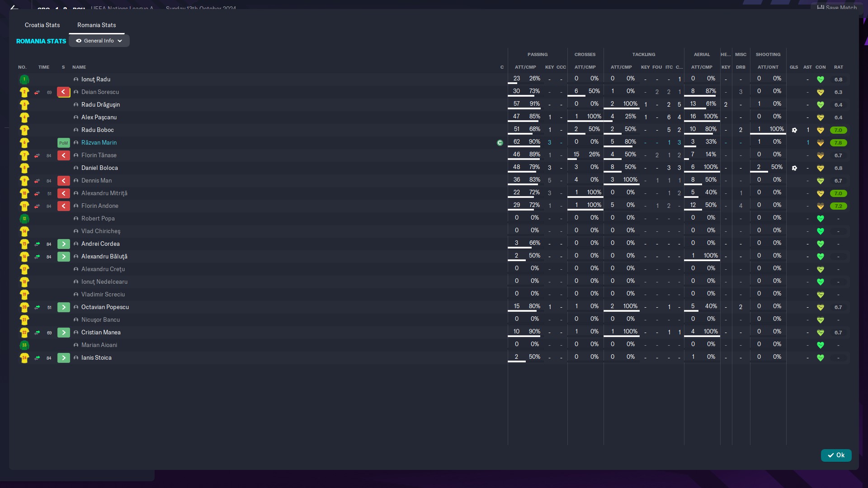Click the AERIAL column group header

702,54
